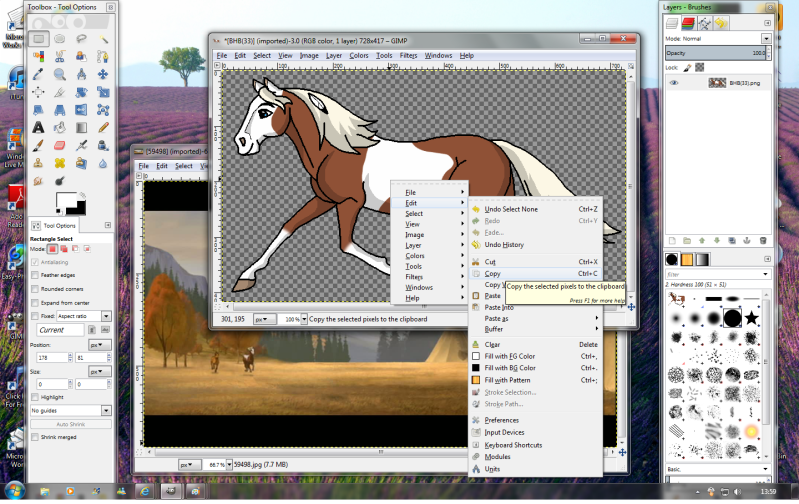Select the Alignment tool
Viewport: 799px width, 504px height.
38,92
